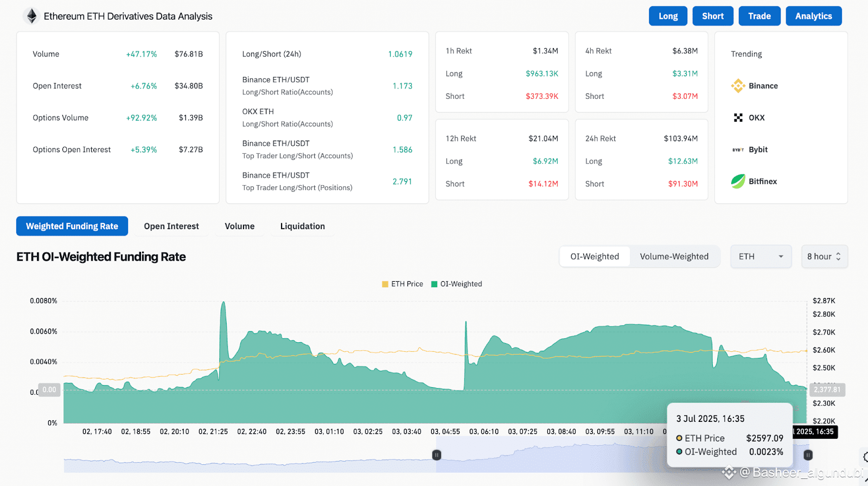Click the Ethereum logo icon
This screenshot has height=486, width=868.
coord(32,16)
